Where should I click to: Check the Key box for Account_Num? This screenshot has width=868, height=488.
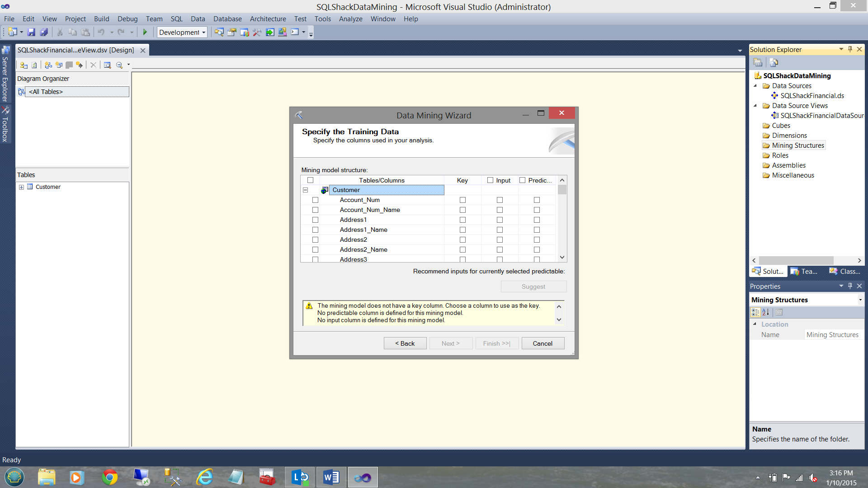462,200
